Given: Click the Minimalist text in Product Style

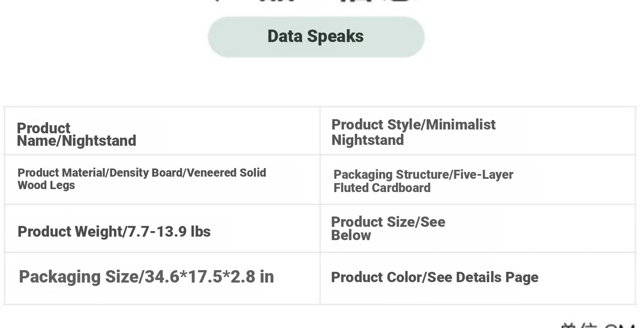Looking at the screenshot, I should 461,125.
